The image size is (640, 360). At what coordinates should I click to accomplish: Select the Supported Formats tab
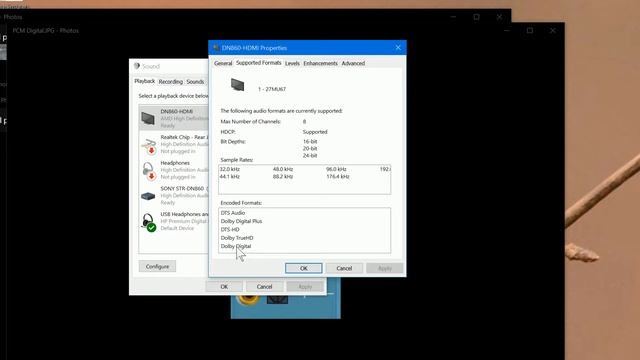[x=258, y=63]
